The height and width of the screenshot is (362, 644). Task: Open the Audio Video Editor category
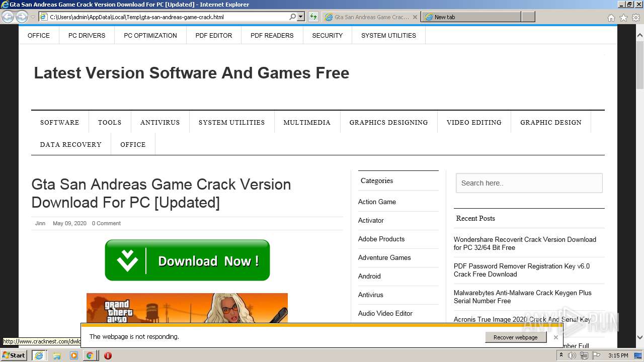[385, 313]
